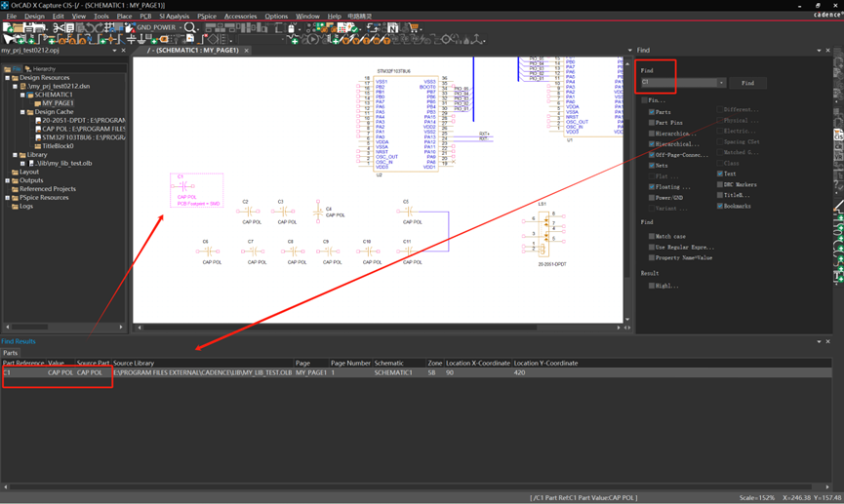Toggle the Nets checkbox
Screen dimensions: 844x504
652,165
